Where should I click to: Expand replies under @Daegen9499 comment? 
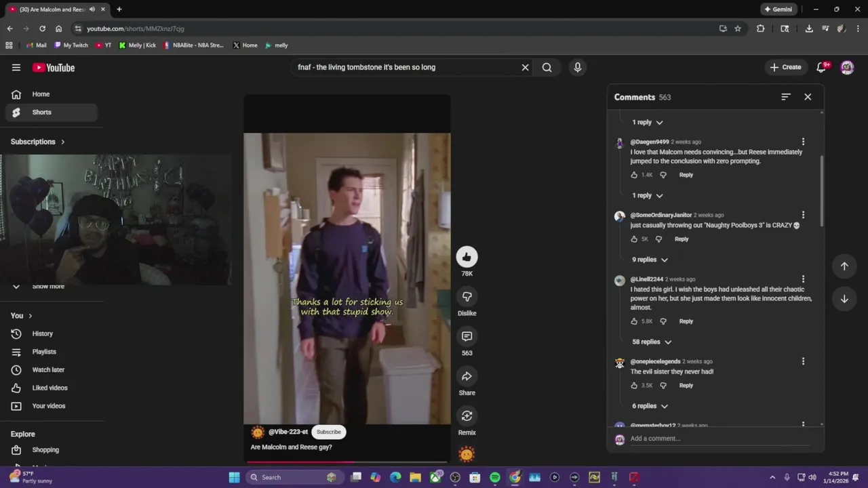648,195
